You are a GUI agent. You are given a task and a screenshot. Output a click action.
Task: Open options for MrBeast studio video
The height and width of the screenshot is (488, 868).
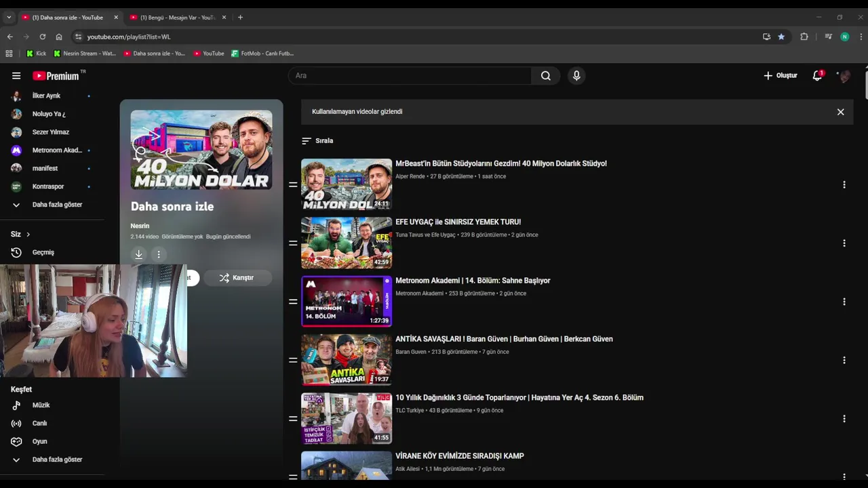(844, 184)
